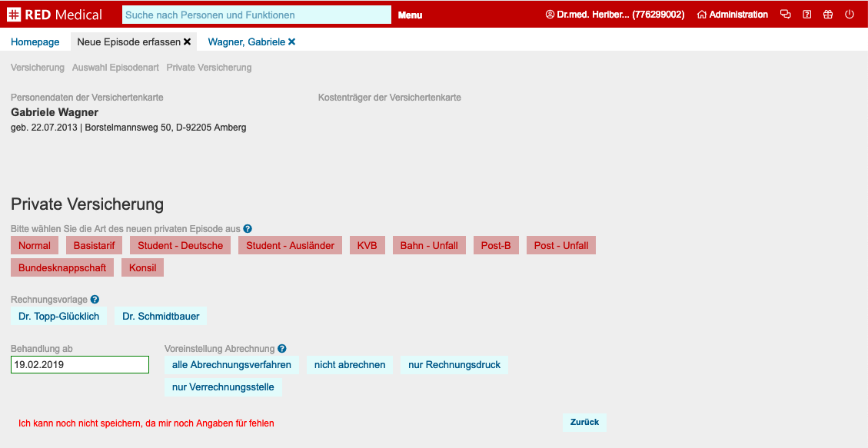The image size is (868, 448).
Task: Open the Menu in the header
Action: 410,15
